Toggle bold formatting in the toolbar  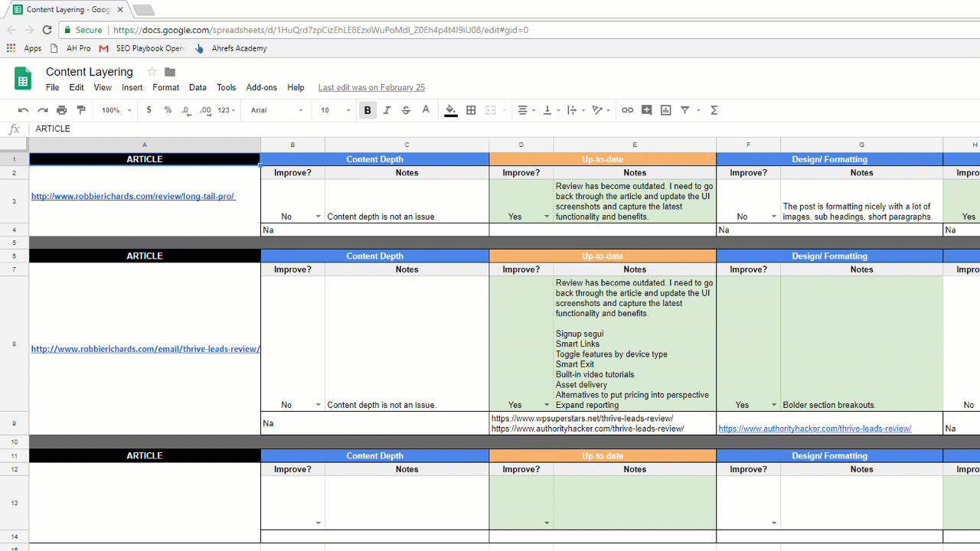(367, 110)
